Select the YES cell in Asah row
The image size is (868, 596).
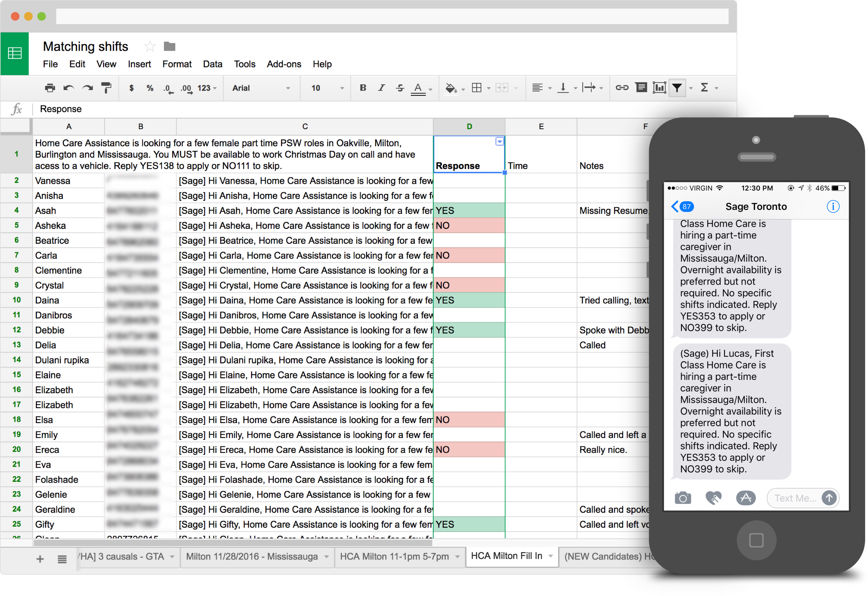(469, 211)
